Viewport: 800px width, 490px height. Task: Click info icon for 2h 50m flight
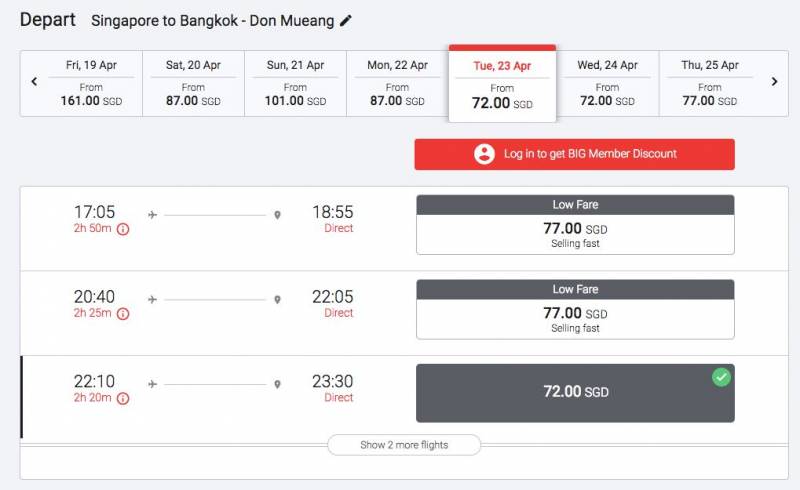pos(123,229)
